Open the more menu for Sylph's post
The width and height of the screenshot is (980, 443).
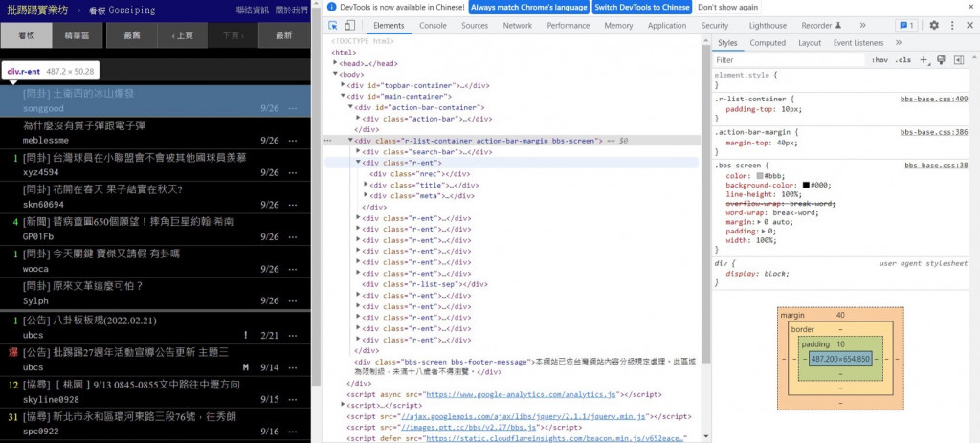click(293, 301)
